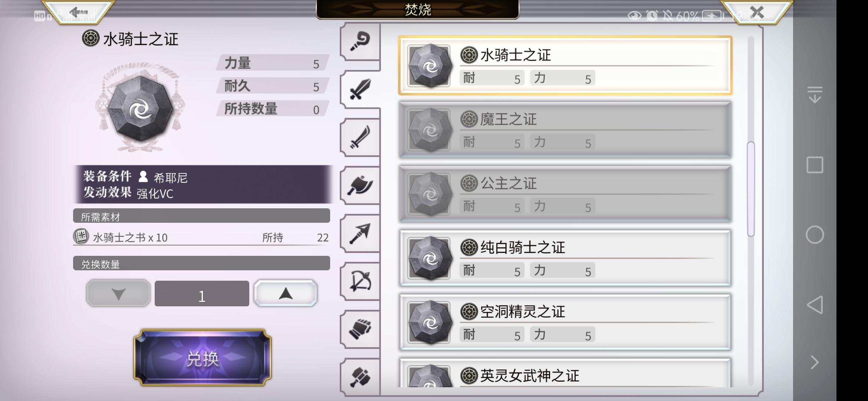Click the exchange quantity value field
This screenshot has height=401, width=868.
coord(202,293)
